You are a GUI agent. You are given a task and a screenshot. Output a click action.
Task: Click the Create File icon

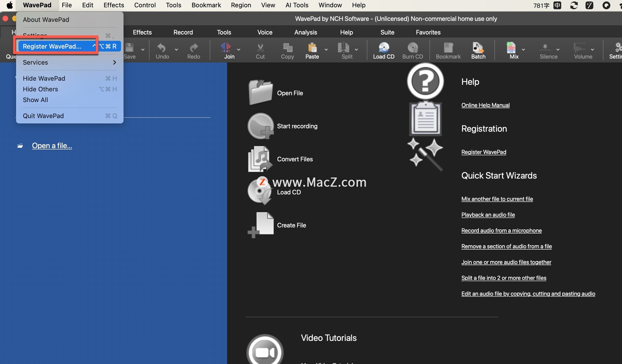(260, 225)
